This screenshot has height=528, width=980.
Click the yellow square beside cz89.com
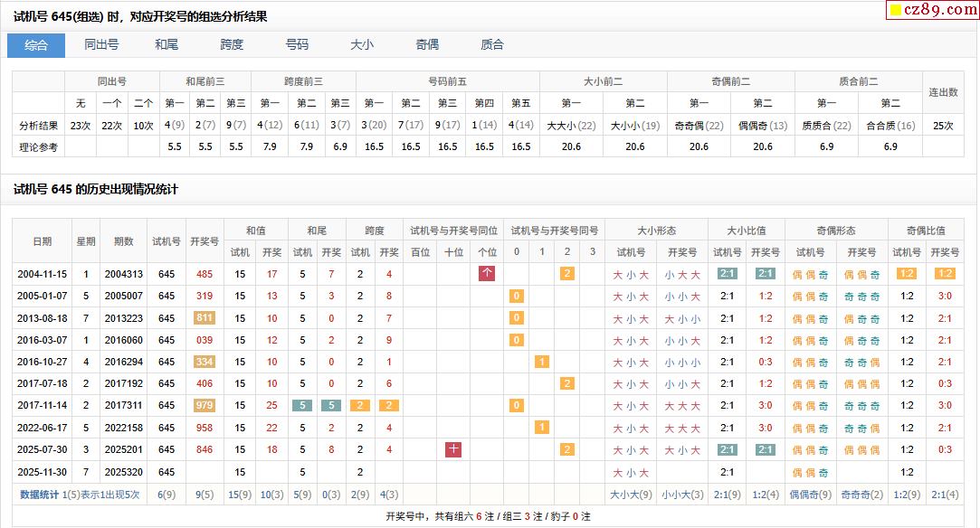[896, 11]
